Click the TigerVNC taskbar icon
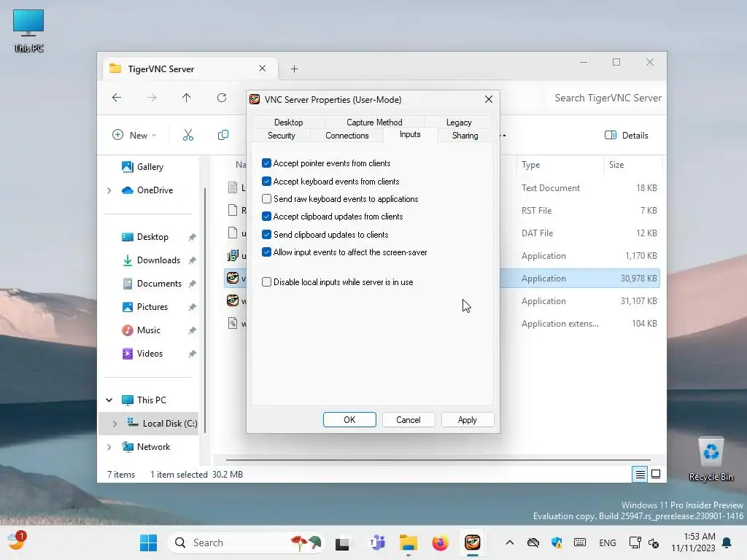This screenshot has width=747, height=560. (x=472, y=542)
